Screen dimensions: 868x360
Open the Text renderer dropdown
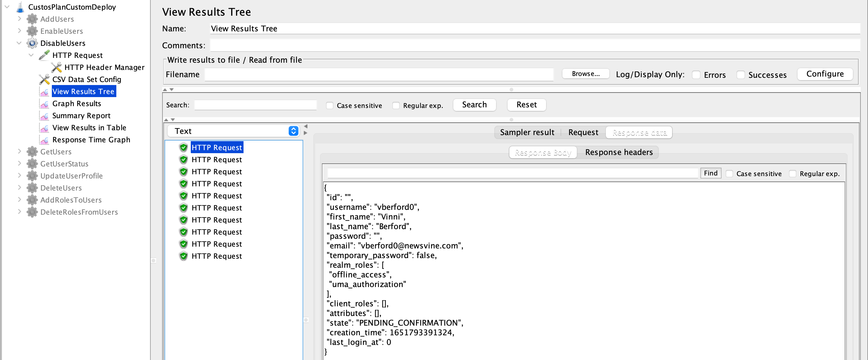(x=293, y=131)
